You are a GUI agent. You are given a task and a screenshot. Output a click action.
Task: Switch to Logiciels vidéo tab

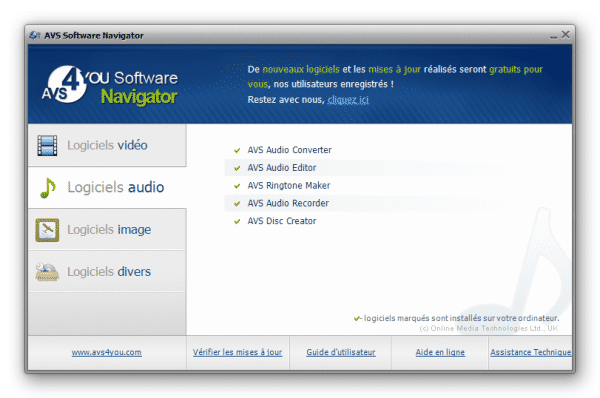[x=107, y=145]
